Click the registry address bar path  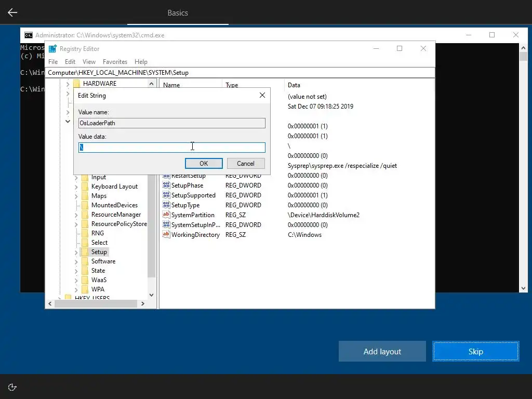tap(240, 73)
